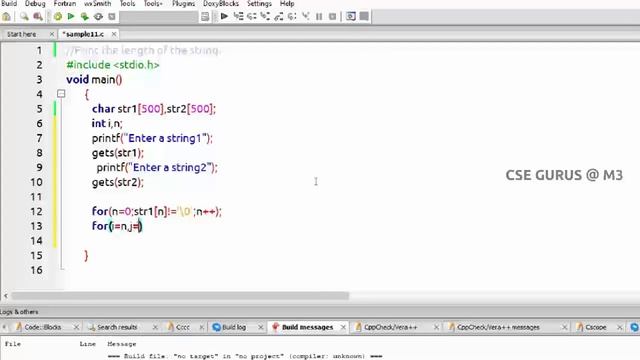Open the Tools+ menu
640x360 pixels.
(153, 4)
